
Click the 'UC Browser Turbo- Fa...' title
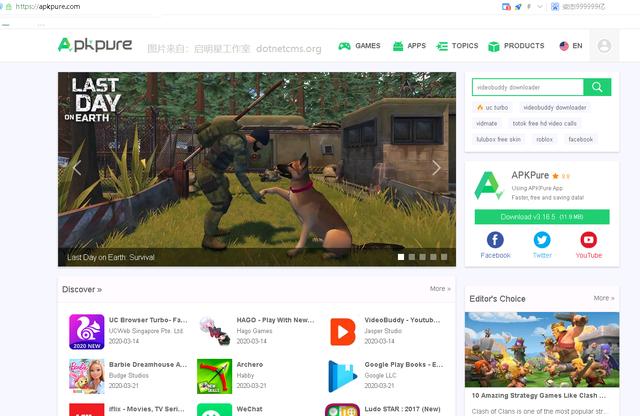point(148,320)
